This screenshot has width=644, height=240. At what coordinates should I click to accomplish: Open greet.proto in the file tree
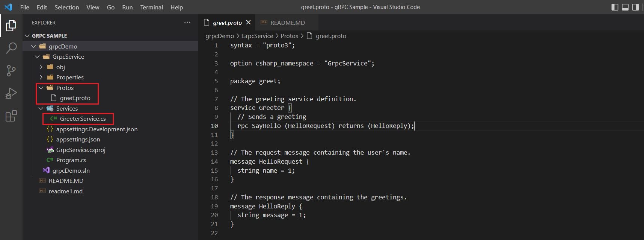coord(75,98)
